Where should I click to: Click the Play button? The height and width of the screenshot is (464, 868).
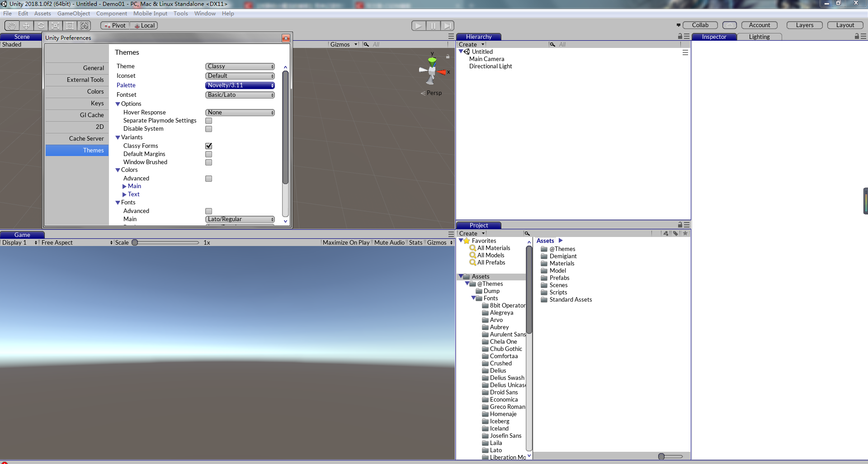coord(418,25)
